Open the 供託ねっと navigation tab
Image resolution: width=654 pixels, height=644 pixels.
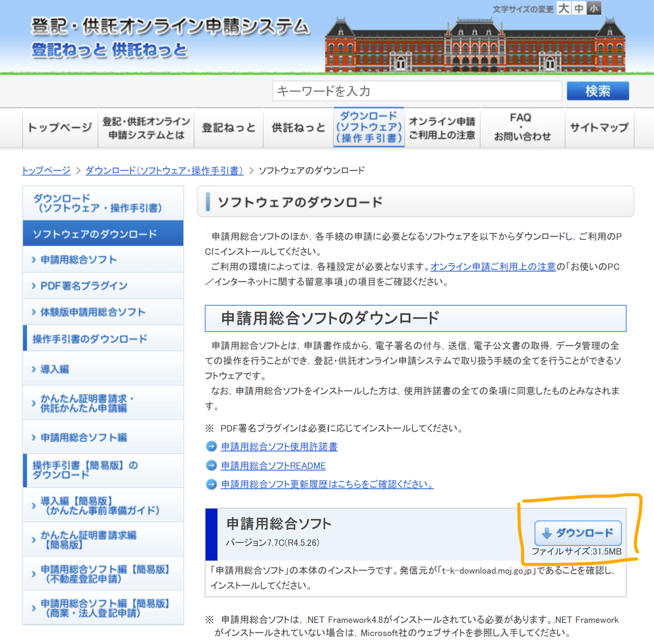298,127
